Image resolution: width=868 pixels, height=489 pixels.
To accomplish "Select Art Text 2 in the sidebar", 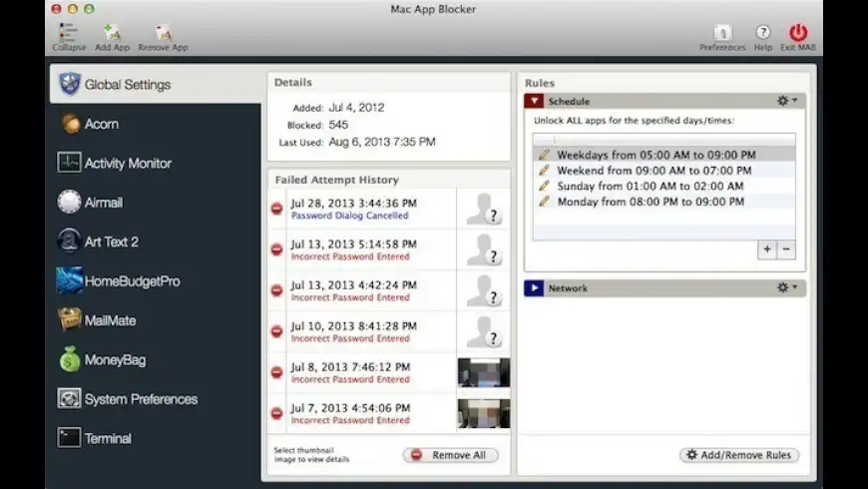I will [x=155, y=242].
